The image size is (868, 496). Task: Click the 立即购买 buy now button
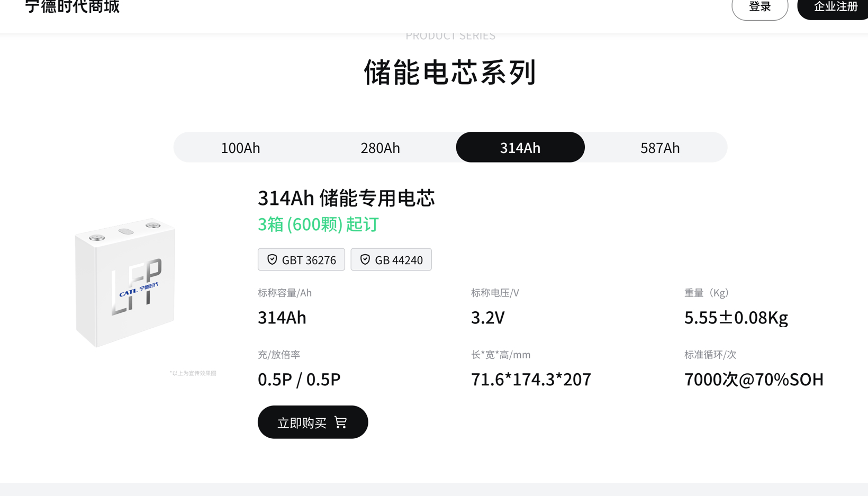(x=313, y=422)
